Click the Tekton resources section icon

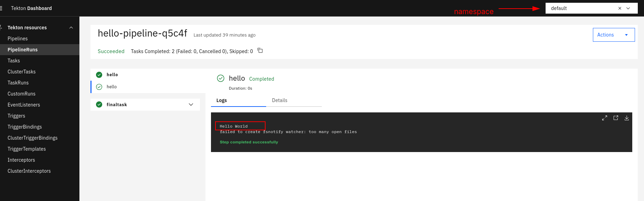click(x=1, y=28)
